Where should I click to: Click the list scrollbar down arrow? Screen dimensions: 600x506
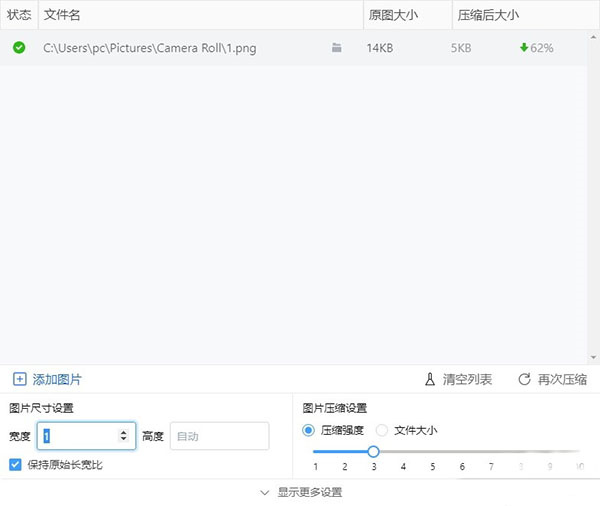tap(594, 357)
